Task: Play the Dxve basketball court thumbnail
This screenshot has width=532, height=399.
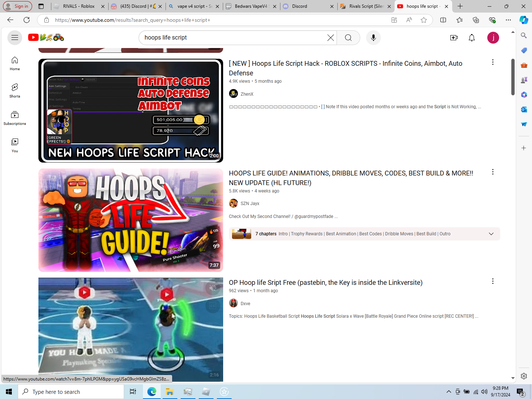Action: click(131, 330)
